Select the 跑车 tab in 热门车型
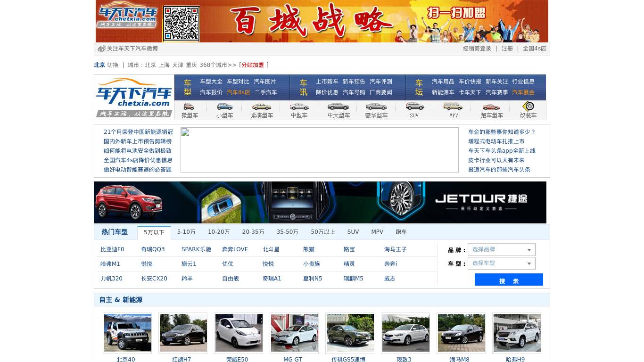Image resolution: width=644 pixels, height=362 pixels. [x=401, y=232]
